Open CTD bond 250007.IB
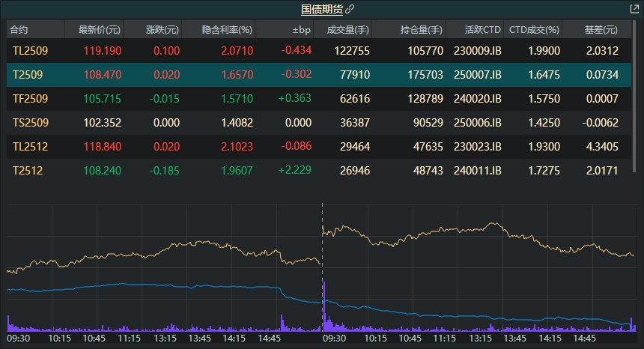 click(477, 75)
